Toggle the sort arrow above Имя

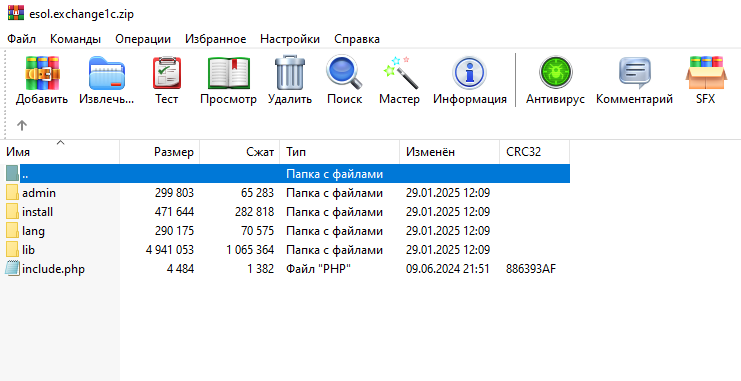click(60, 142)
